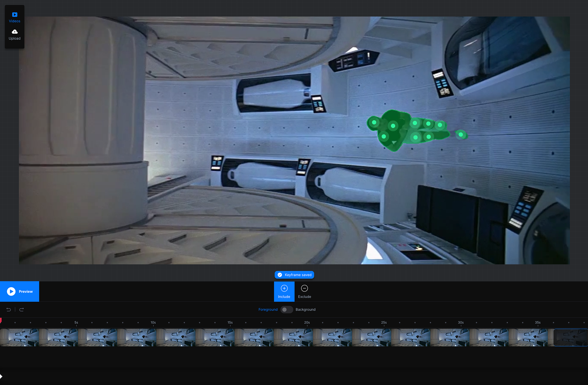This screenshot has height=385, width=588.
Task: Select the Exclude point tool
Action: [304, 292]
